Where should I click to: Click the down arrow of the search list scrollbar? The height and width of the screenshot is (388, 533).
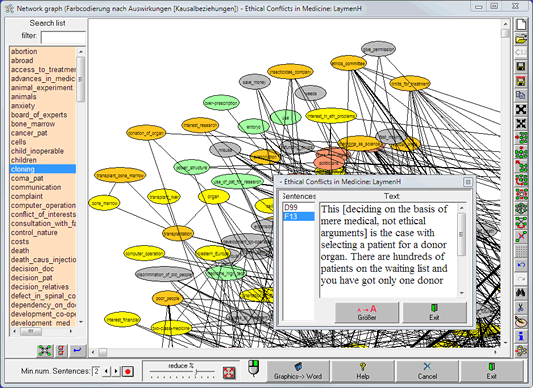click(81, 322)
